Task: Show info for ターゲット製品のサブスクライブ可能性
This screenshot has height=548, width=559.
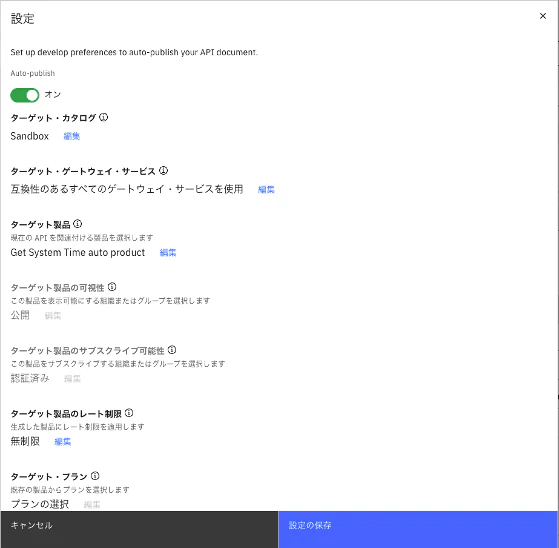Action: 172,350
